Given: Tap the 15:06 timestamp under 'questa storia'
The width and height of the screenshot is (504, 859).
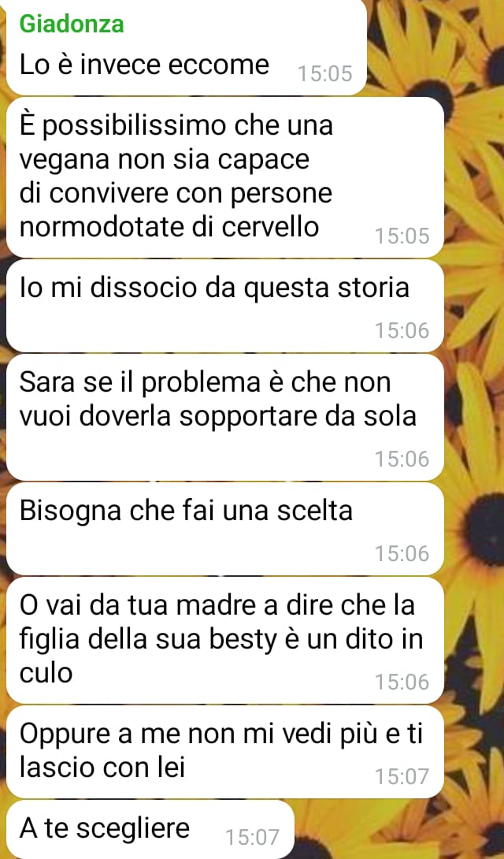Looking at the screenshot, I should click(x=402, y=330).
